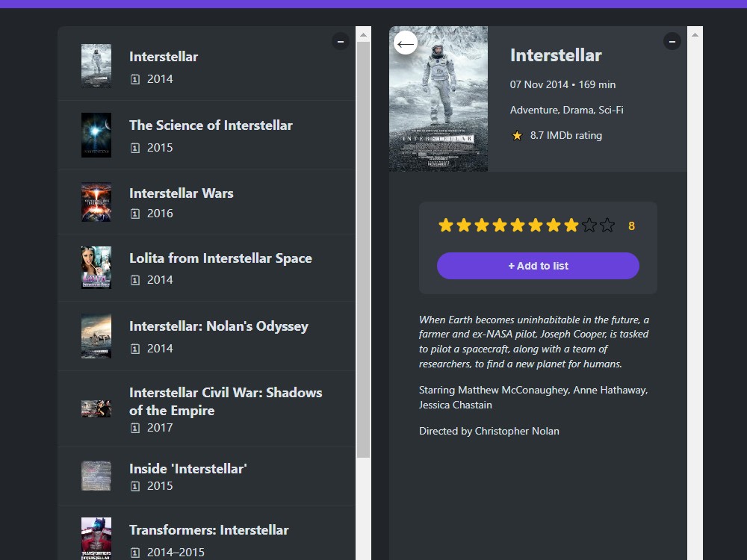The width and height of the screenshot is (747, 560).
Task: Open Interstellar Civil War: Shadows of the Empire
Action: 206,409
